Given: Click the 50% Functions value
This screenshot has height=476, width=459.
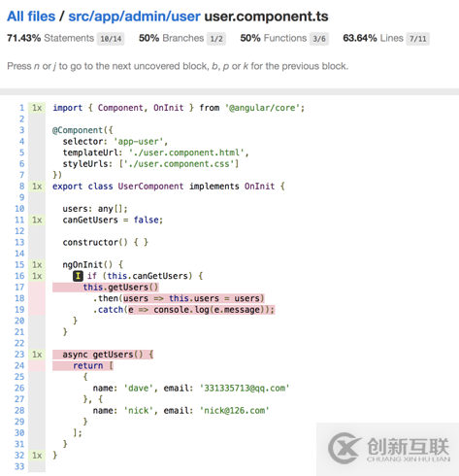Looking at the screenshot, I should pos(250,38).
